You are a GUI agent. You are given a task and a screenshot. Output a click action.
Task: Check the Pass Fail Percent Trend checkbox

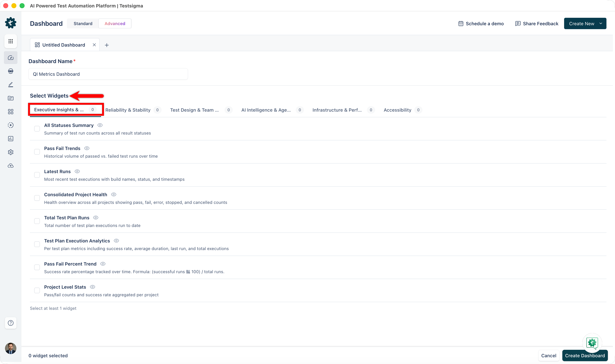coord(37,267)
